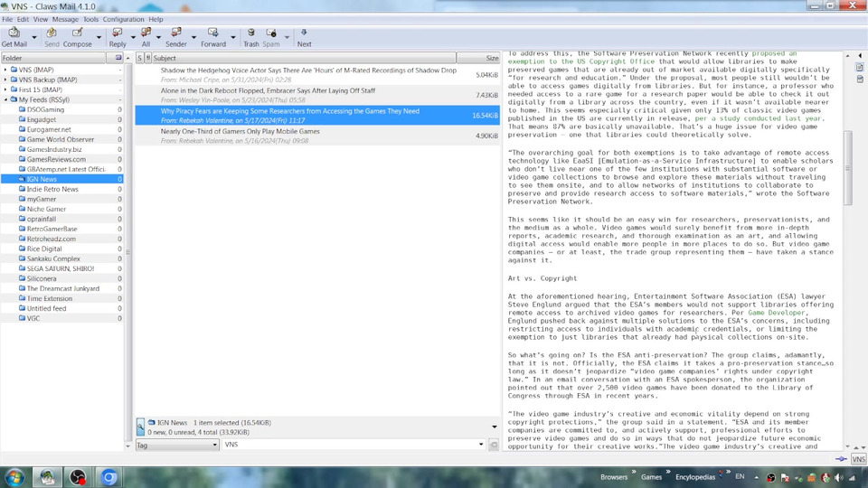Click the volume speaker tray icon
Screen dimensions: 868x488
coord(839,477)
